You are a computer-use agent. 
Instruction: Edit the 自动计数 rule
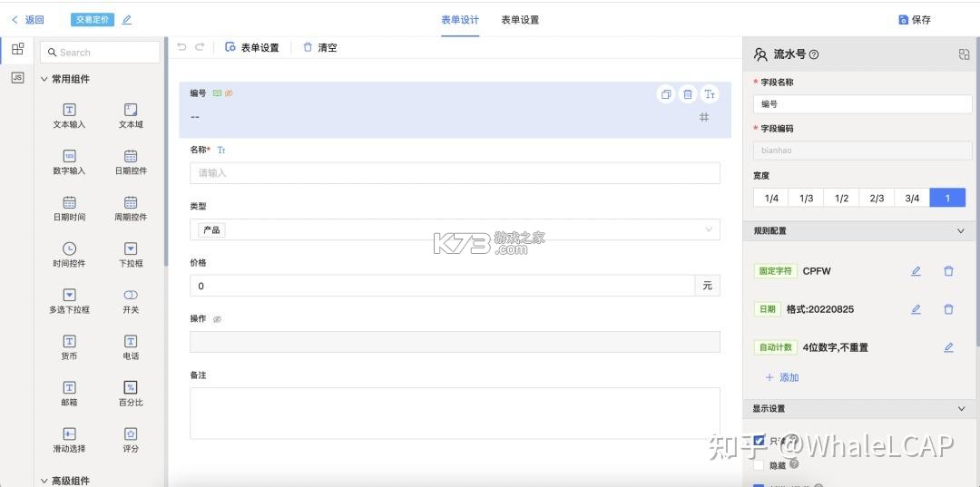point(949,347)
